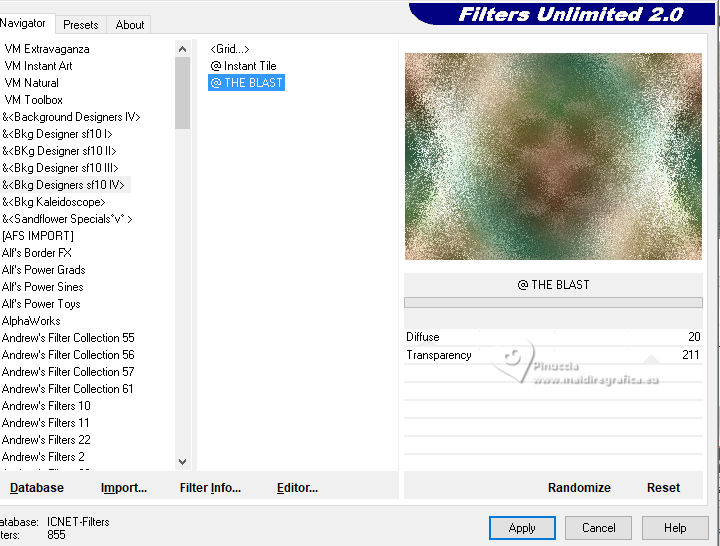Switch to the Navigator tab
This screenshot has height=546, width=720.
23,23
